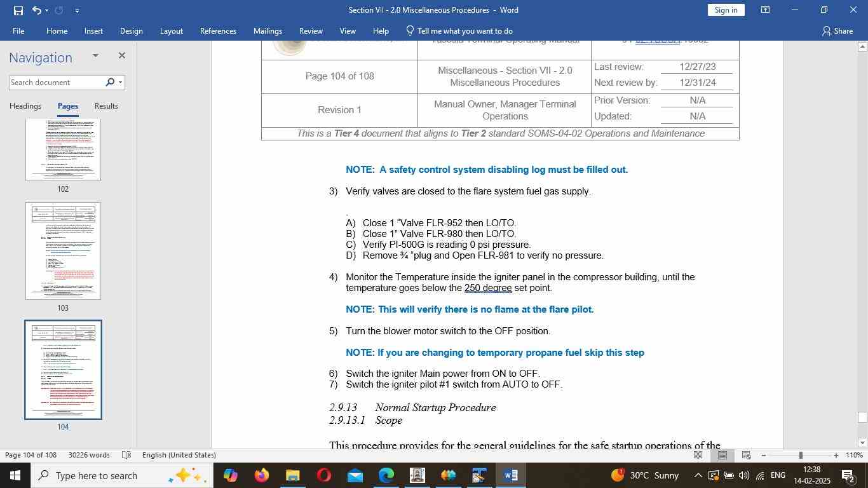Click the zoom in plus button

click(836, 455)
